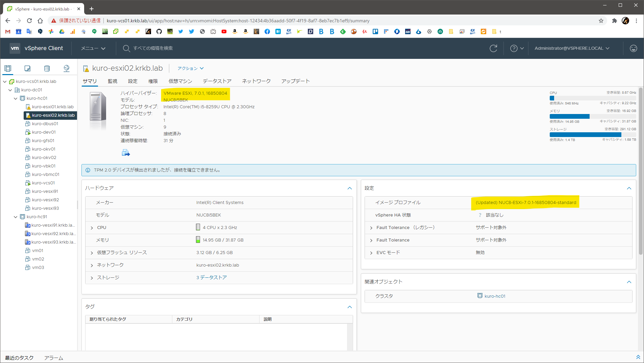Collapse the kuro-hc01 tree node
This screenshot has height=363, width=644.
click(x=16, y=98)
